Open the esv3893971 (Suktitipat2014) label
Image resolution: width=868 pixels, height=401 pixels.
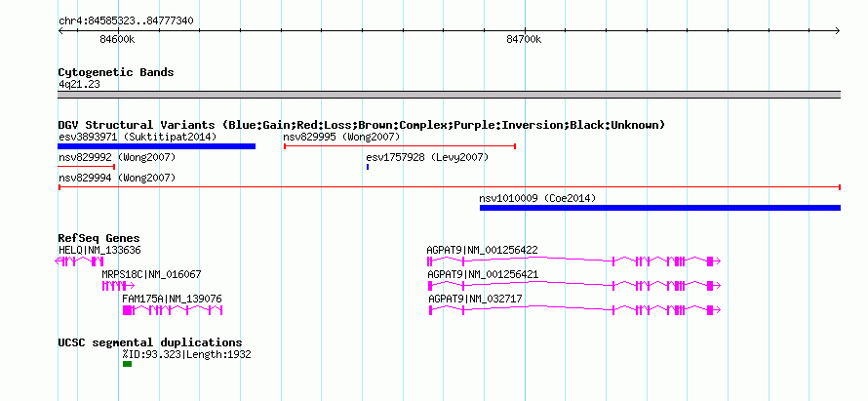[x=138, y=137]
